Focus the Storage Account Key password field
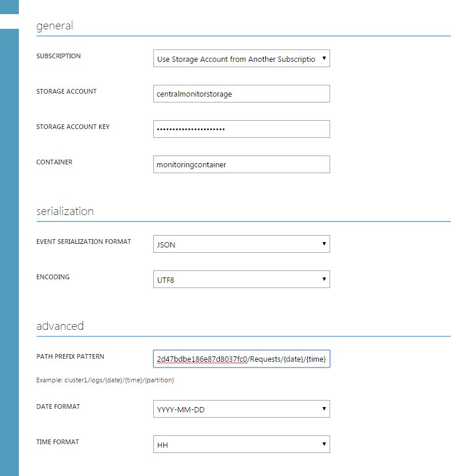 click(x=242, y=129)
